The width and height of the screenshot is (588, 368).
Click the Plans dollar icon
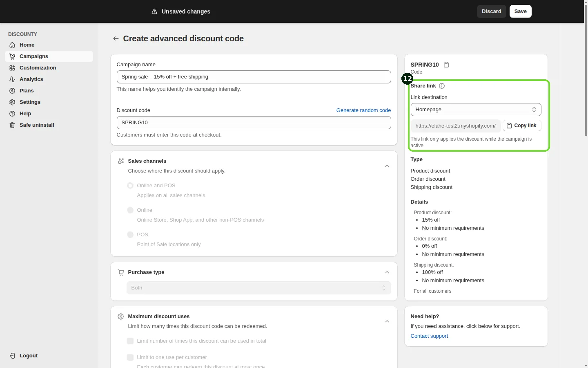12,91
